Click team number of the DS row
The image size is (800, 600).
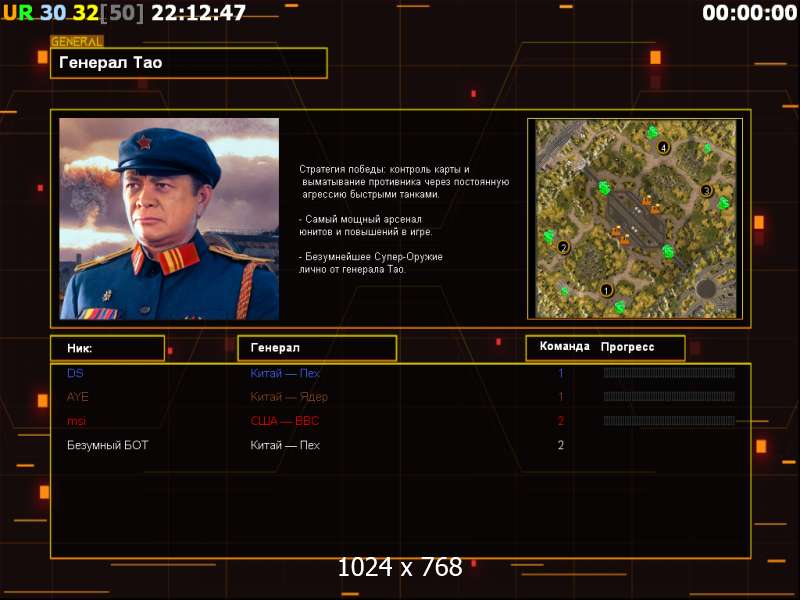coord(561,373)
